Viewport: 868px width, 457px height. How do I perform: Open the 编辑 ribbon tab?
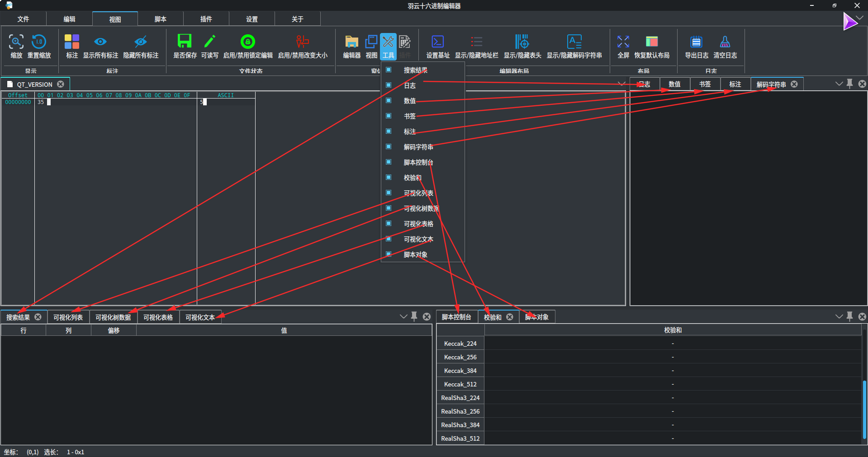tap(69, 19)
